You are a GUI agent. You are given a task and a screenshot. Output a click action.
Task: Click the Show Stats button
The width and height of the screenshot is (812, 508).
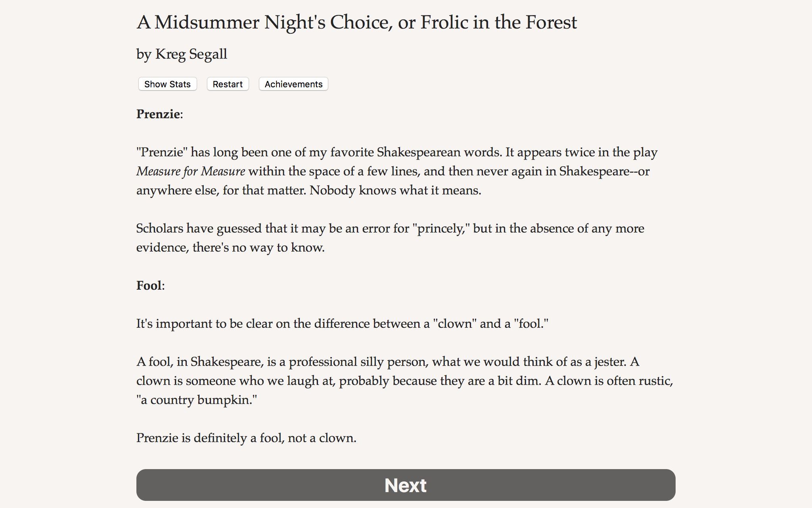pyautogui.click(x=167, y=84)
